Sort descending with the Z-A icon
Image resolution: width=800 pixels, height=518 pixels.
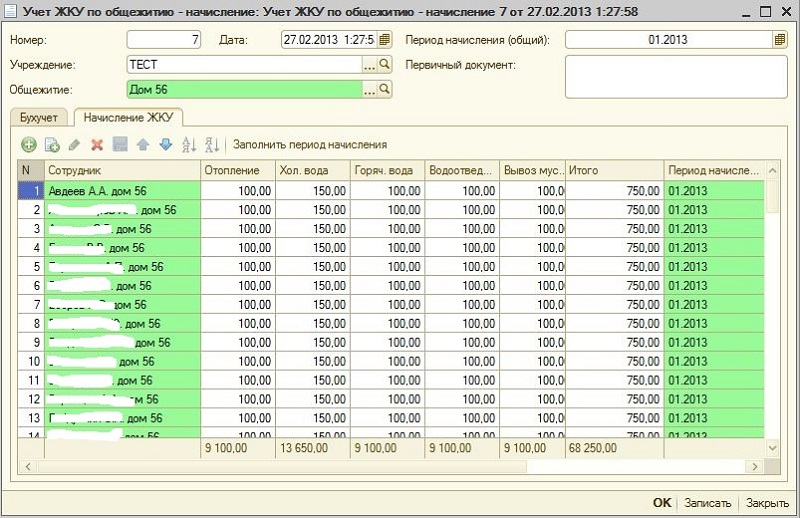tap(211, 145)
